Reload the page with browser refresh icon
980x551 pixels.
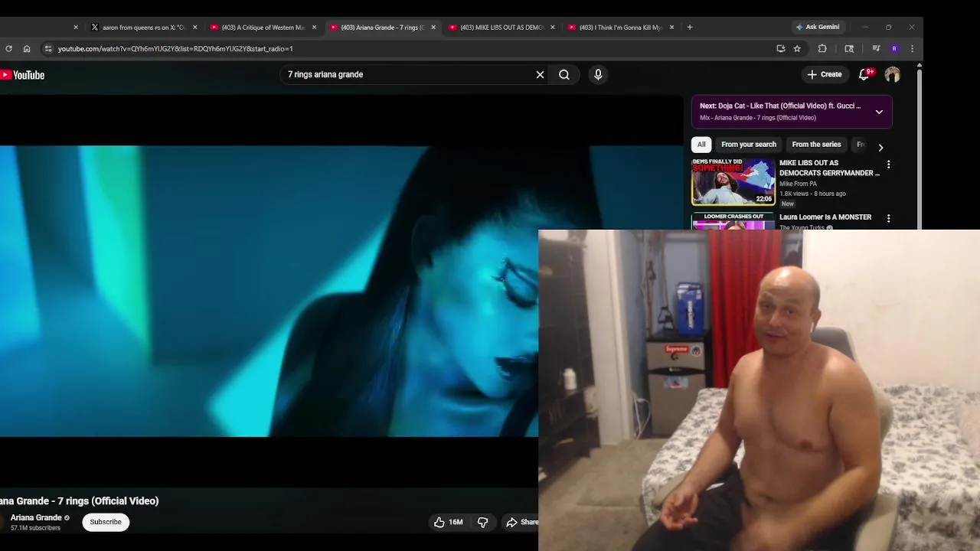coord(8,48)
